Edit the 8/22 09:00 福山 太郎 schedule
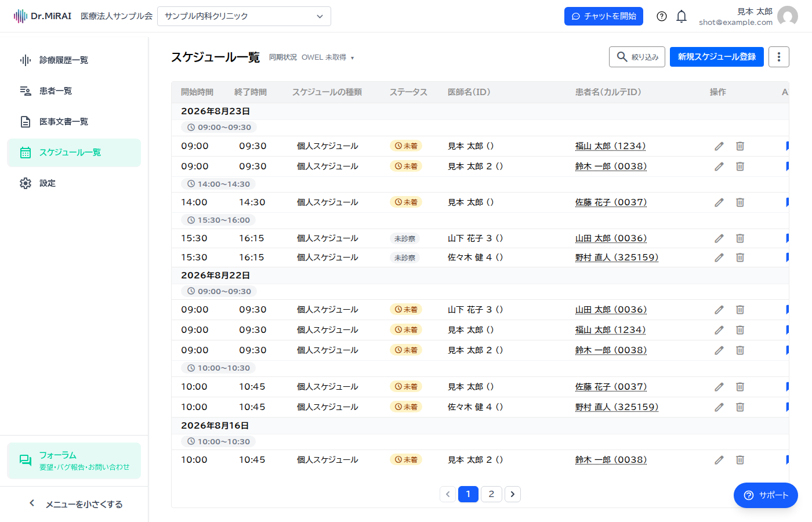 click(x=719, y=330)
